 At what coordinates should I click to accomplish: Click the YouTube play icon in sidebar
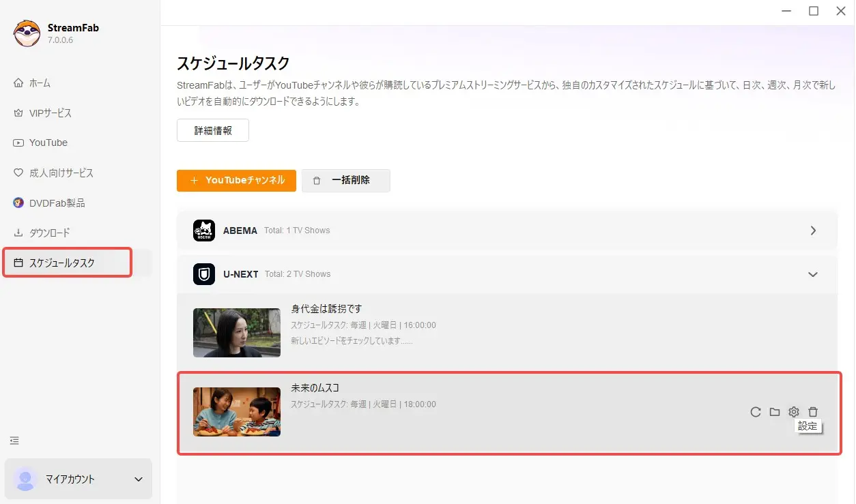point(18,143)
